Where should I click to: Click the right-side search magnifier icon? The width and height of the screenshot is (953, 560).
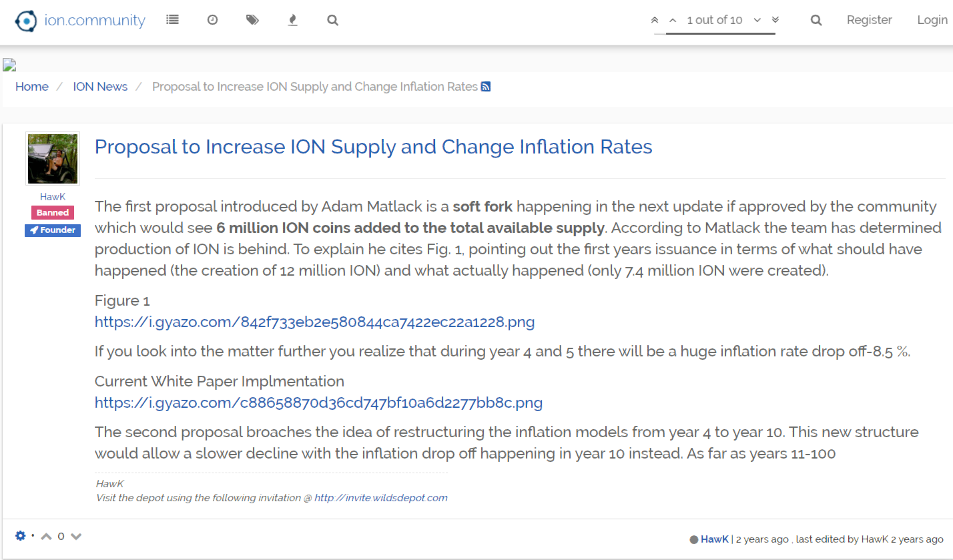pos(816,20)
